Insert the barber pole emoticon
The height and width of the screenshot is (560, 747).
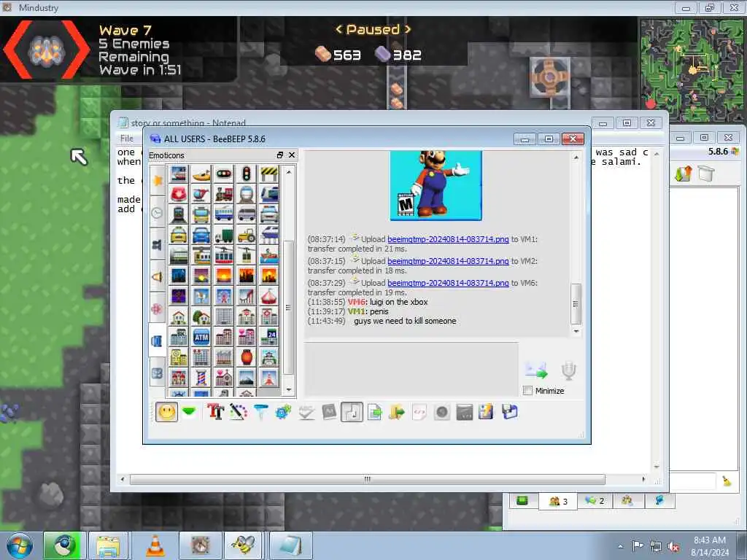click(201, 378)
